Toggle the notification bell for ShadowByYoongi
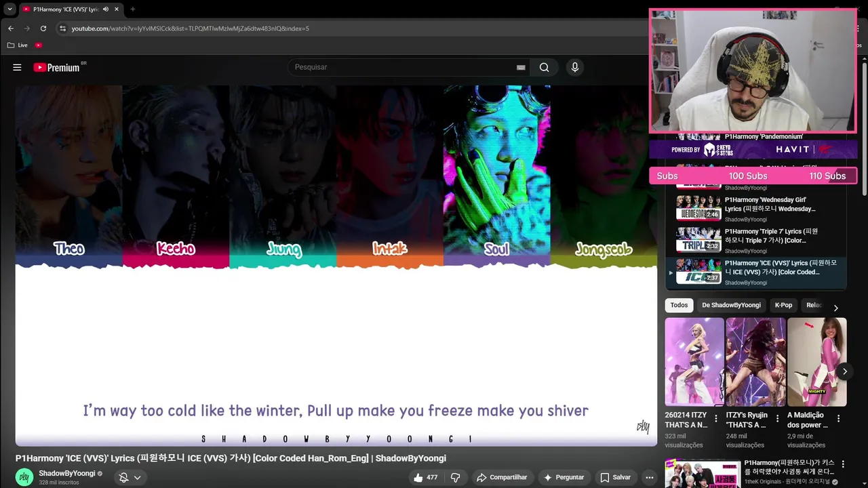 point(123,477)
